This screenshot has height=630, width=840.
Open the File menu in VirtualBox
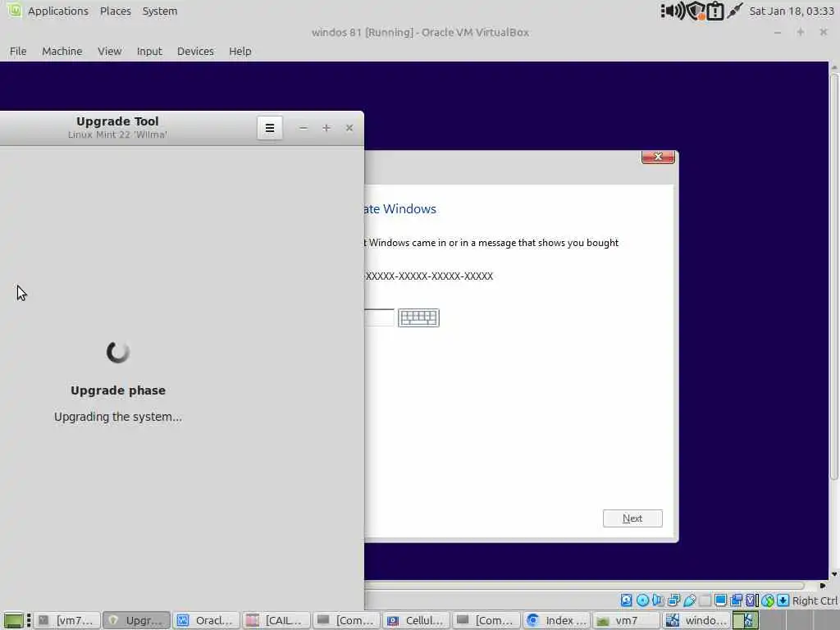tap(18, 52)
